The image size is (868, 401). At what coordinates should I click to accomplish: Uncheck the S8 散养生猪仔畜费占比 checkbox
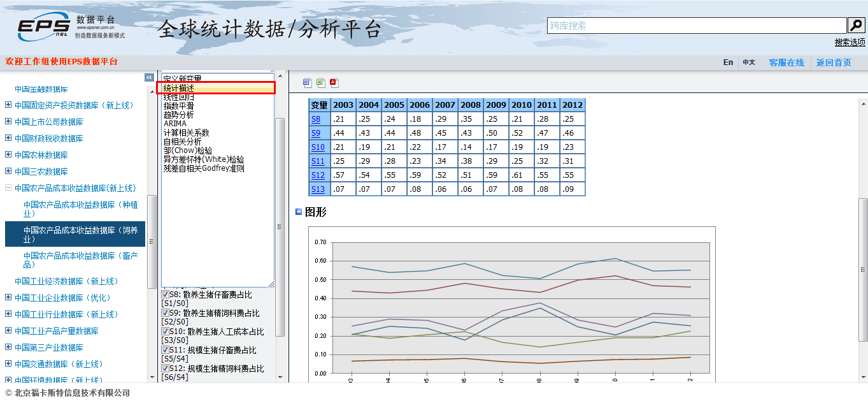(165, 295)
